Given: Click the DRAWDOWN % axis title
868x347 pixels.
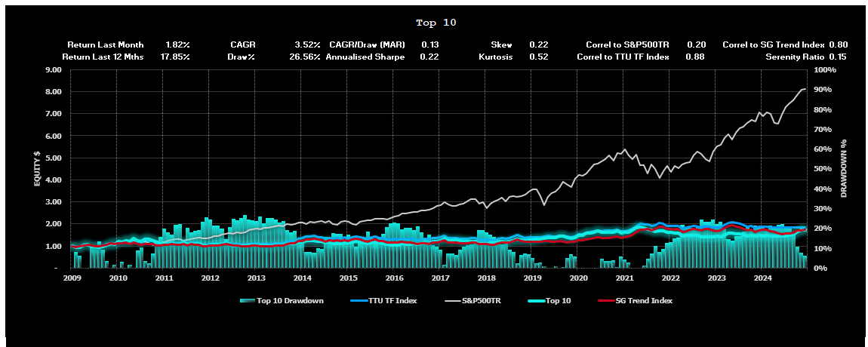Looking at the screenshot, I should coord(845,168).
